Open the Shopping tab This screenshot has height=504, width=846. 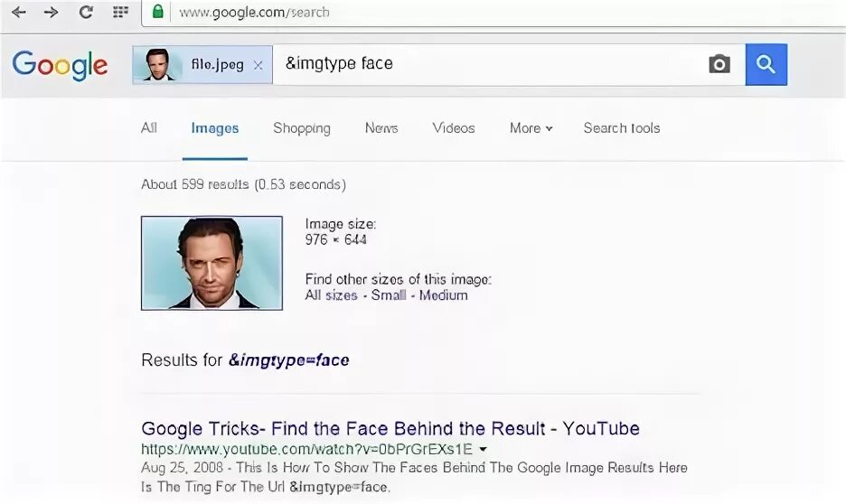302,128
